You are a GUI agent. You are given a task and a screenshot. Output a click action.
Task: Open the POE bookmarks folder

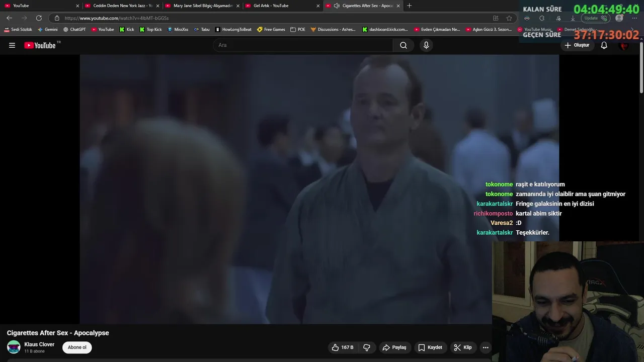click(x=298, y=30)
